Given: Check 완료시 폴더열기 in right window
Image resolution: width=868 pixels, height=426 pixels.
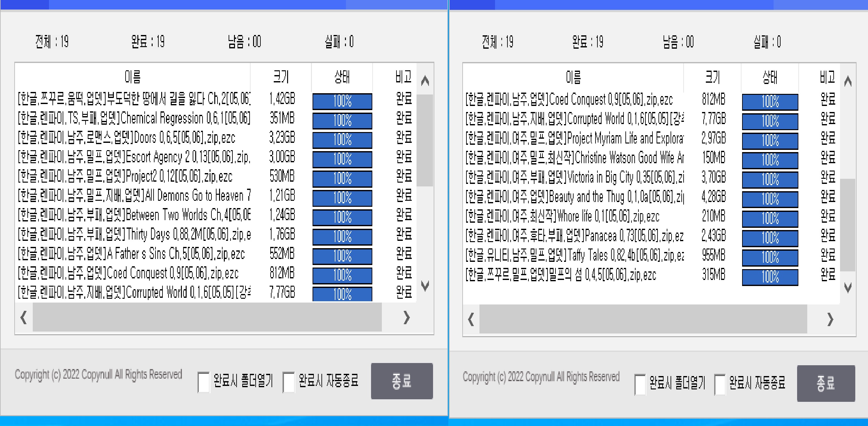Looking at the screenshot, I should 640,384.
